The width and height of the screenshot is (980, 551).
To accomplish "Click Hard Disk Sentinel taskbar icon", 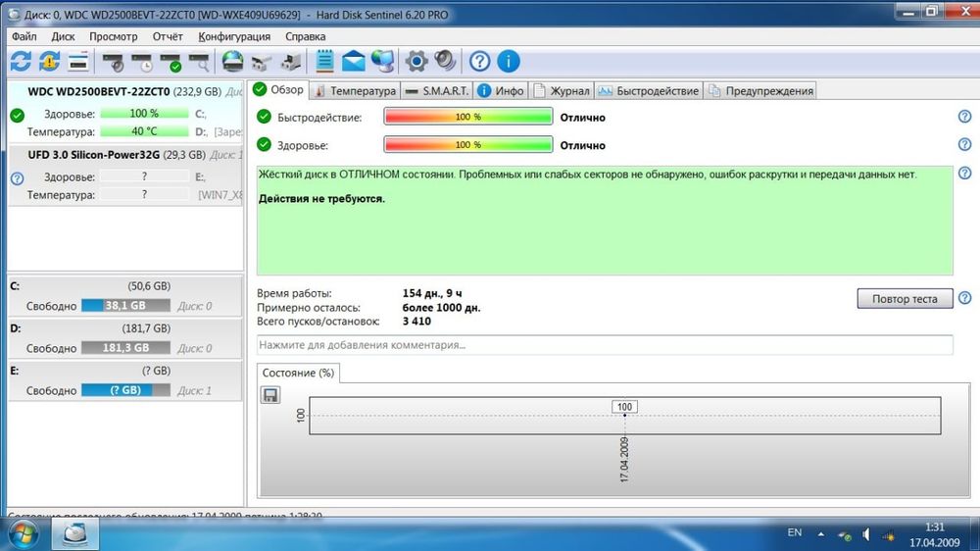I will pos(75,533).
